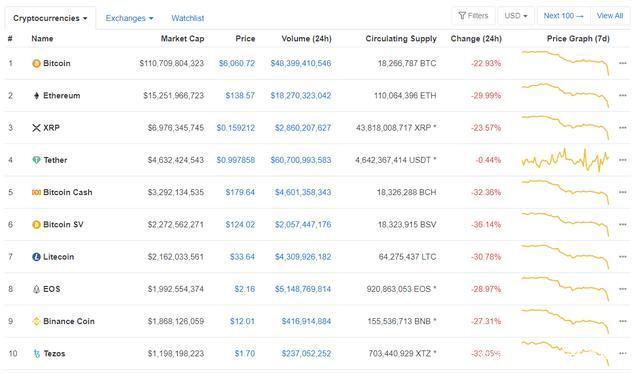
Task: Expand the Exchanges dropdown
Action: click(129, 18)
